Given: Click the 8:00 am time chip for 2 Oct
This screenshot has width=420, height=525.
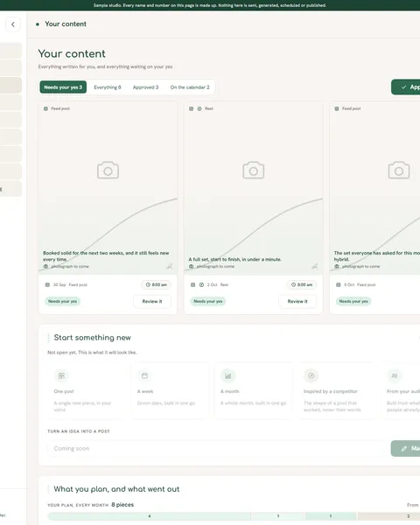Looking at the screenshot, I should pyautogui.click(x=301, y=284).
